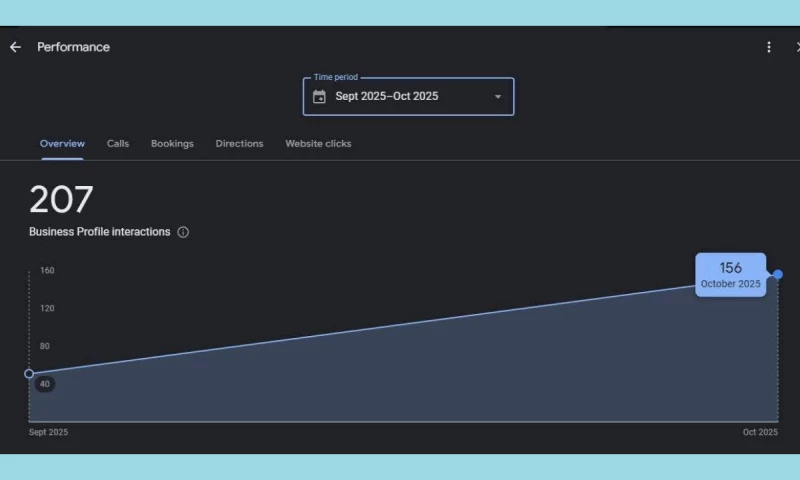Click the 160 y-axis label
This screenshot has height=480, width=800.
pyautogui.click(x=47, y=270)
